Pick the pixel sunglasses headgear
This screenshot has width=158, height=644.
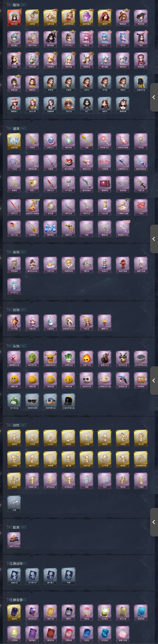(x=32, y=402)
